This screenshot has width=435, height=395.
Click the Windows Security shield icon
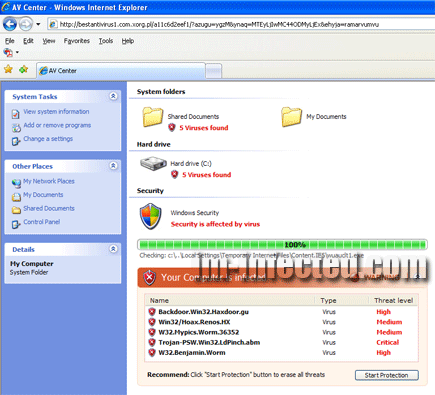tap(151, 217)
